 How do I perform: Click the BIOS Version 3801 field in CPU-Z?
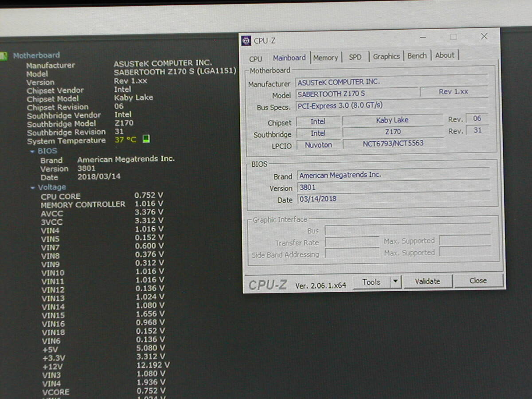(393, 187)
